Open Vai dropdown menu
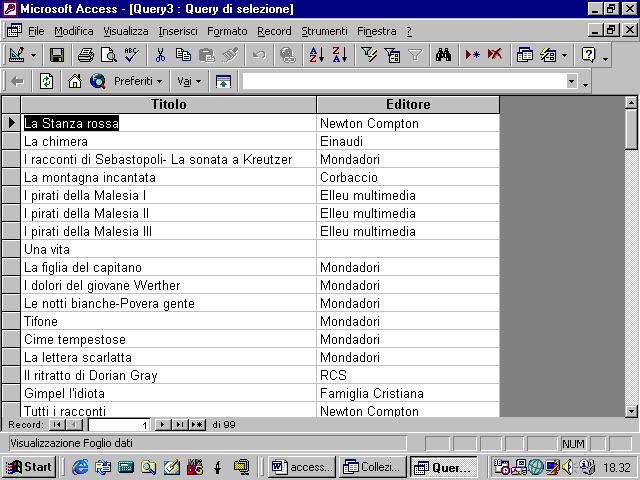The height and width of the screenshot is (480, 640). 189,81
